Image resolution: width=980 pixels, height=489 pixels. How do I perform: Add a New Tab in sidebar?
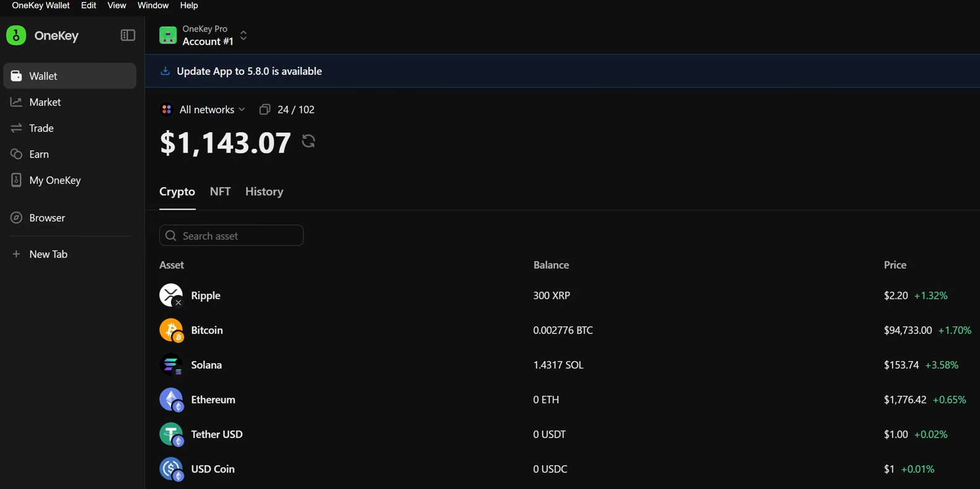tap(70, 254)
